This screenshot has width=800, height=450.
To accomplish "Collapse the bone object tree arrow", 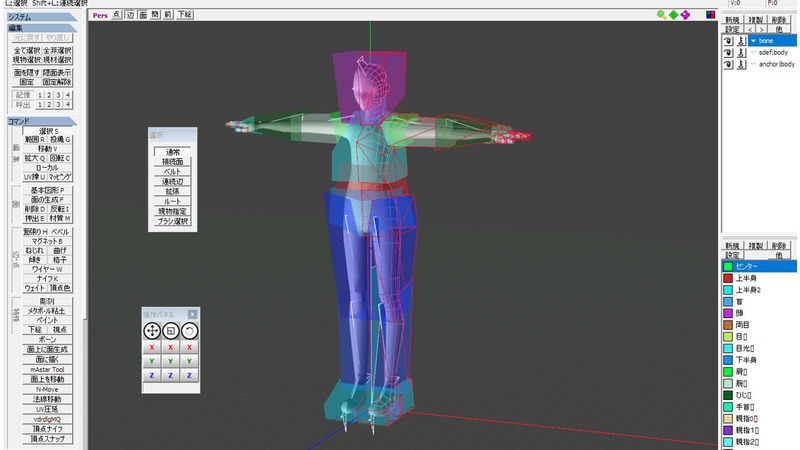I will [x=754, y=41].
